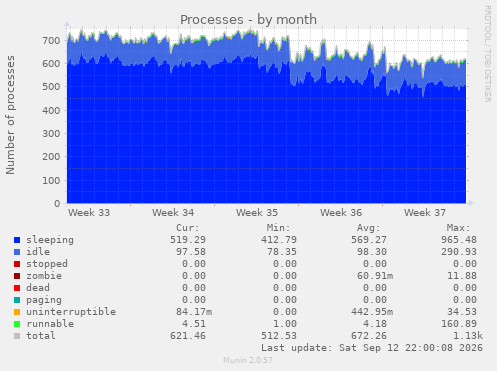Click the 100 y-axis tick label
The image size is (497, 371).
51,180
